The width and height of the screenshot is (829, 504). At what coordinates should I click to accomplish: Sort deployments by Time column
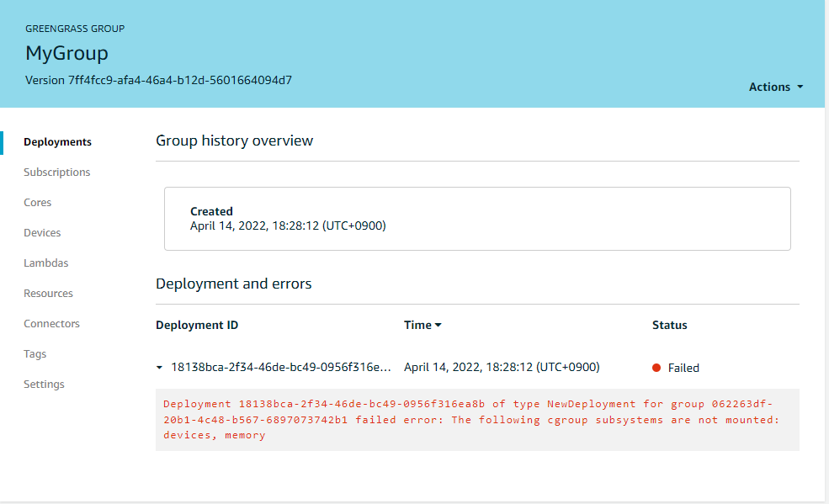(x=422, y=325)
